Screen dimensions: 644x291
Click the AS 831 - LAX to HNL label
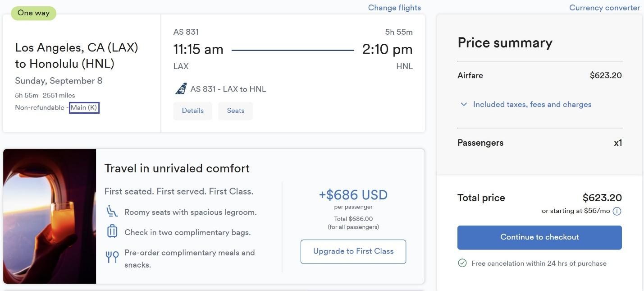click(x=228, y=89)
